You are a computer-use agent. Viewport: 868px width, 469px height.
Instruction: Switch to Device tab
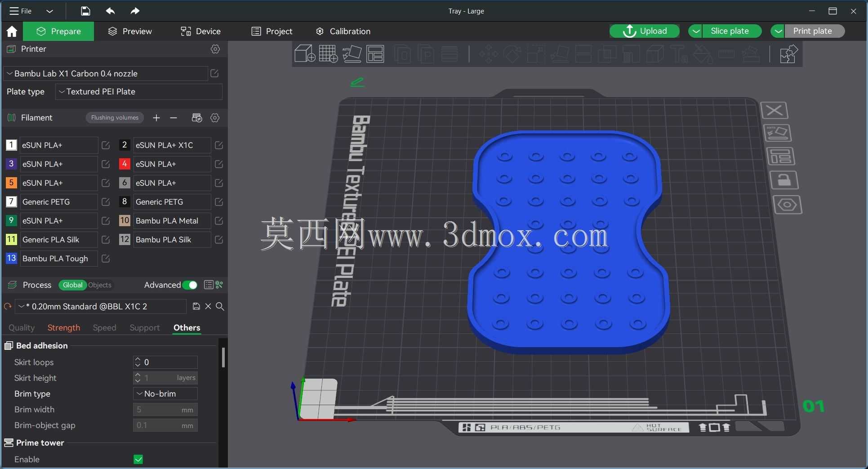[x=200, y=31]
